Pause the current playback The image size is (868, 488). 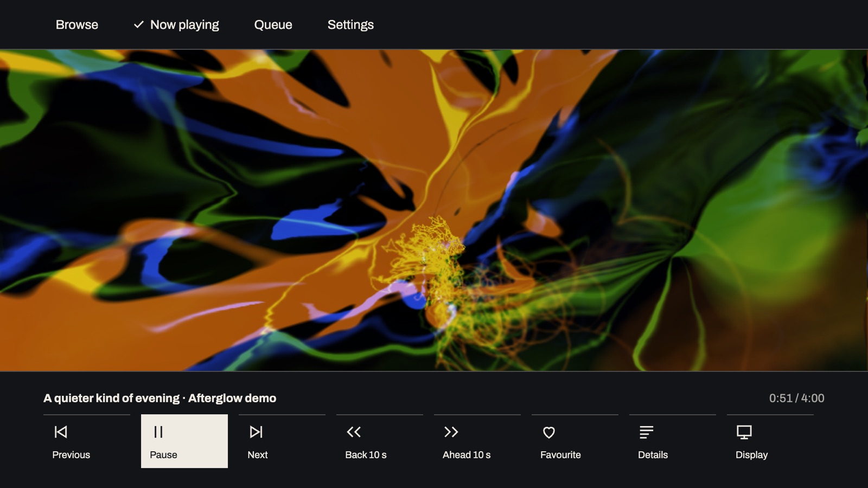click(x=184, y=441)
